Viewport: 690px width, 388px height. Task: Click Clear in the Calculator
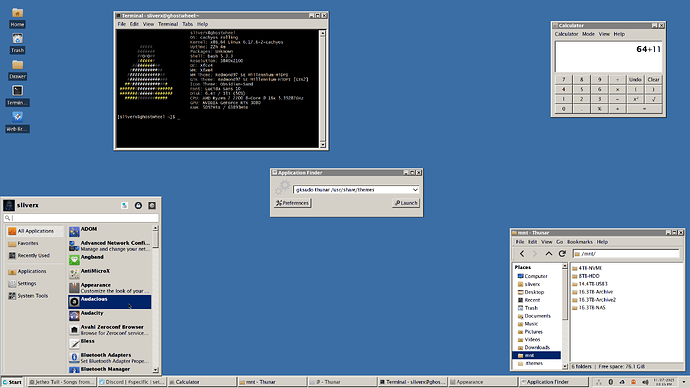click(653, 80)
